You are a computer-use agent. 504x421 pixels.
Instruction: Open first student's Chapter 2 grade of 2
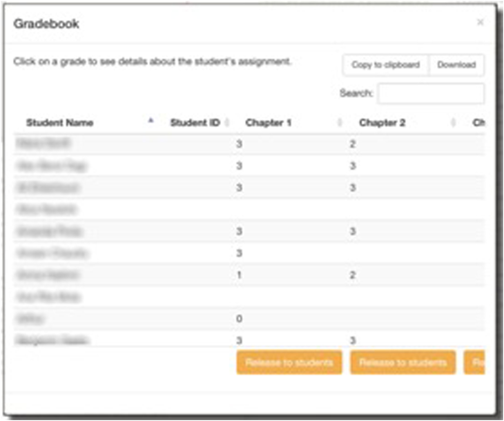click(352, 144)
